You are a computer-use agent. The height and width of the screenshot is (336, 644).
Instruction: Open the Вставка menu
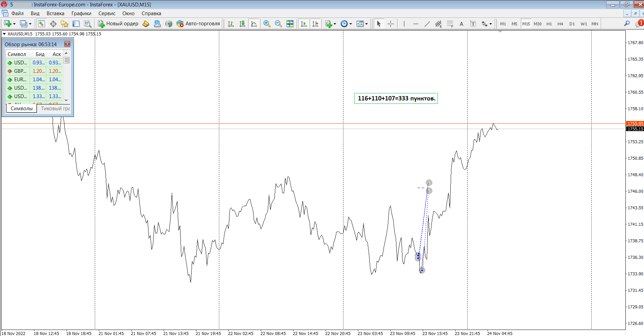point(55,13)
